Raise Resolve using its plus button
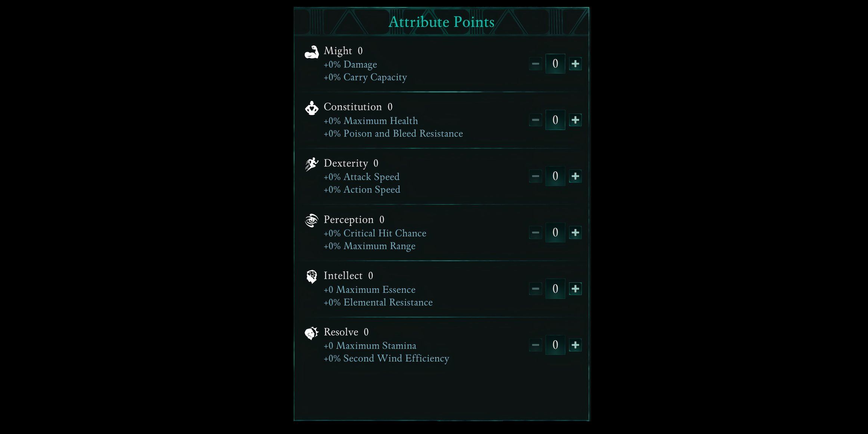Viewport: 868px width, 434px height. [x=575, y=345]
